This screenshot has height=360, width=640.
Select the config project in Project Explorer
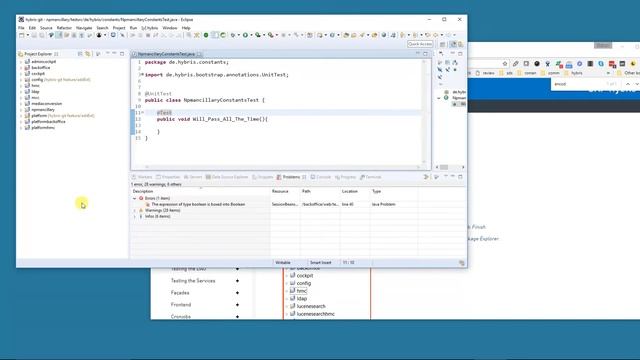pyautogui.click(x=58, y=80)
